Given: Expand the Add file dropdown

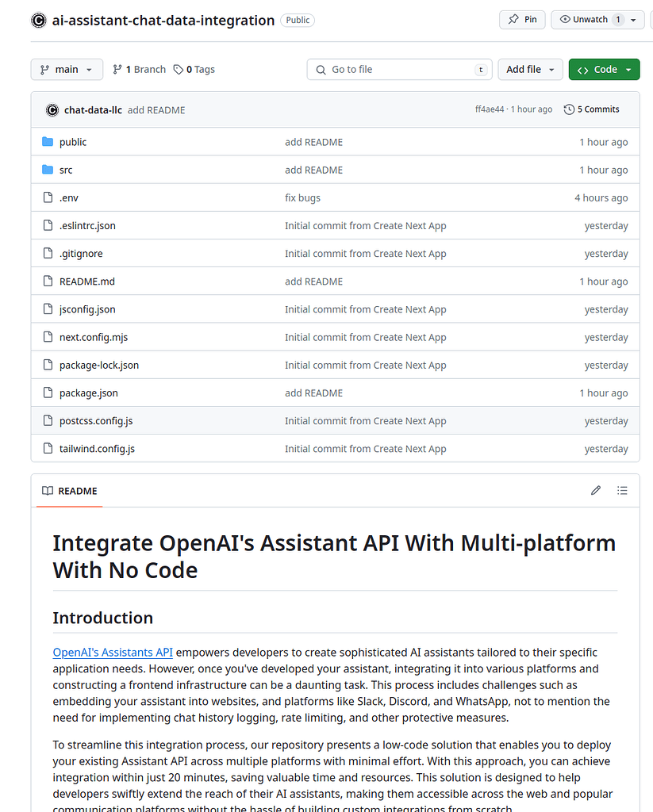Looking at the screenshot, I should tap(530, 70).
